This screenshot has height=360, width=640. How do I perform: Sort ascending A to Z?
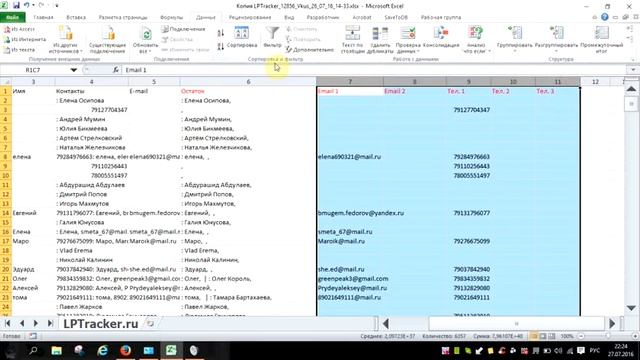pyautogui.click(x=220, y=33)
